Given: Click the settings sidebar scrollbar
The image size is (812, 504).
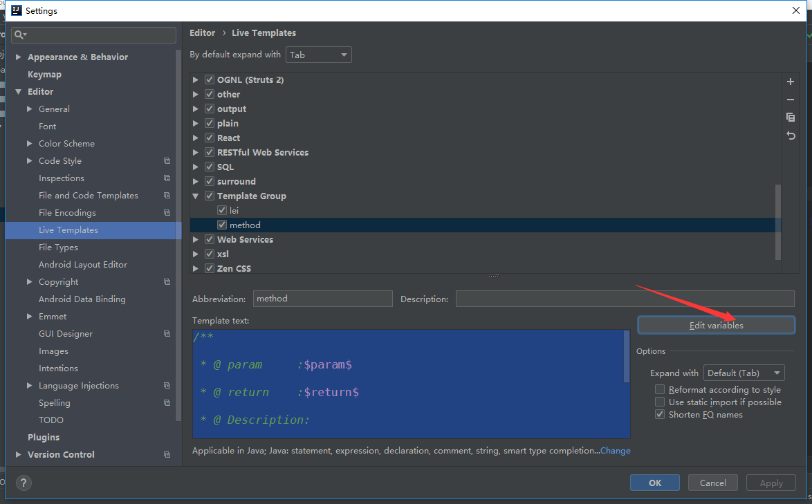Looking at the screenshot, I should [x=178, y=236].
